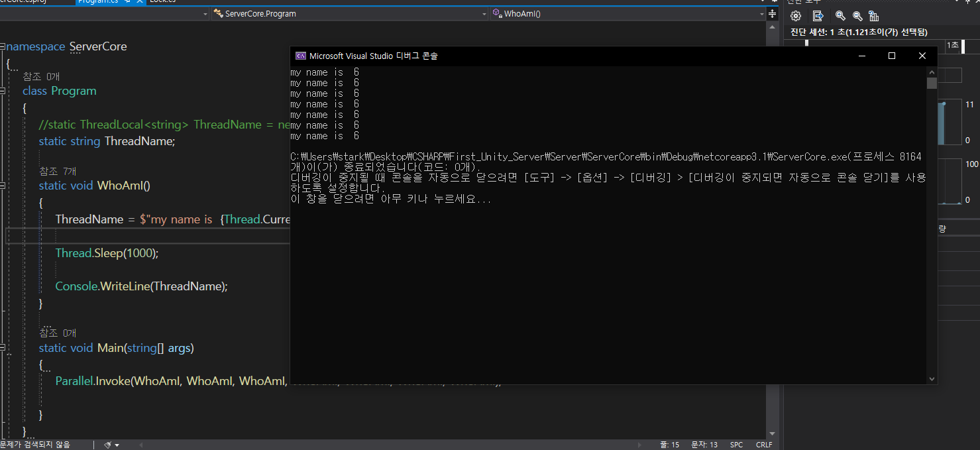Click the cleanup brush icon in status bar
The image size is (980, 450).
(x=107, y=445)
